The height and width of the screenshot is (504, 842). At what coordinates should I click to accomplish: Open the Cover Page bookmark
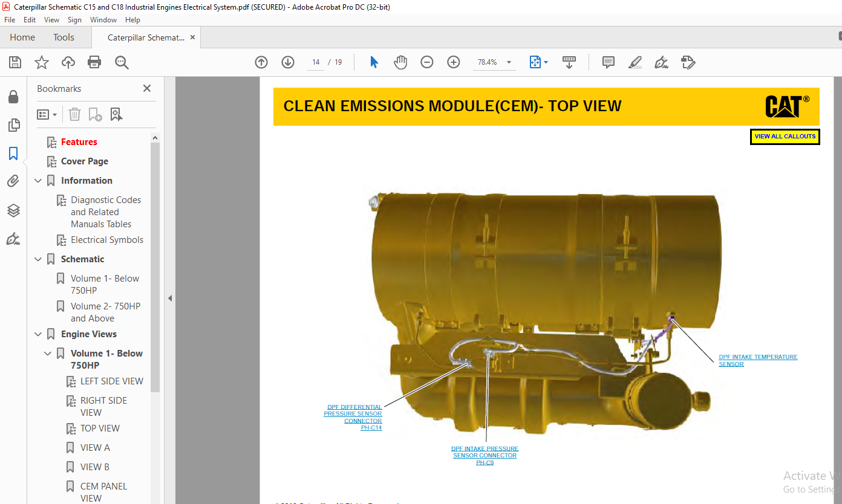pyautogui.click(x=85, y=161)
